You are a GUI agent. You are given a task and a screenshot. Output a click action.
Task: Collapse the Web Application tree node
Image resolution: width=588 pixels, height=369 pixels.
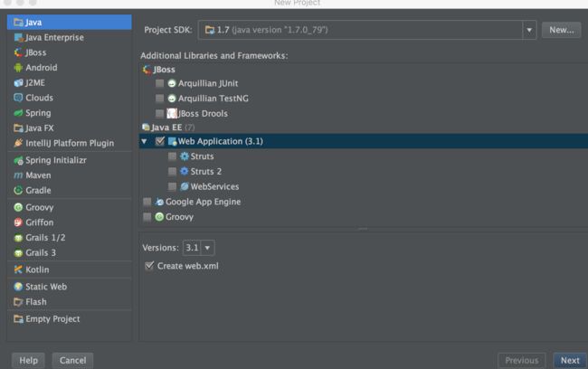144,141
